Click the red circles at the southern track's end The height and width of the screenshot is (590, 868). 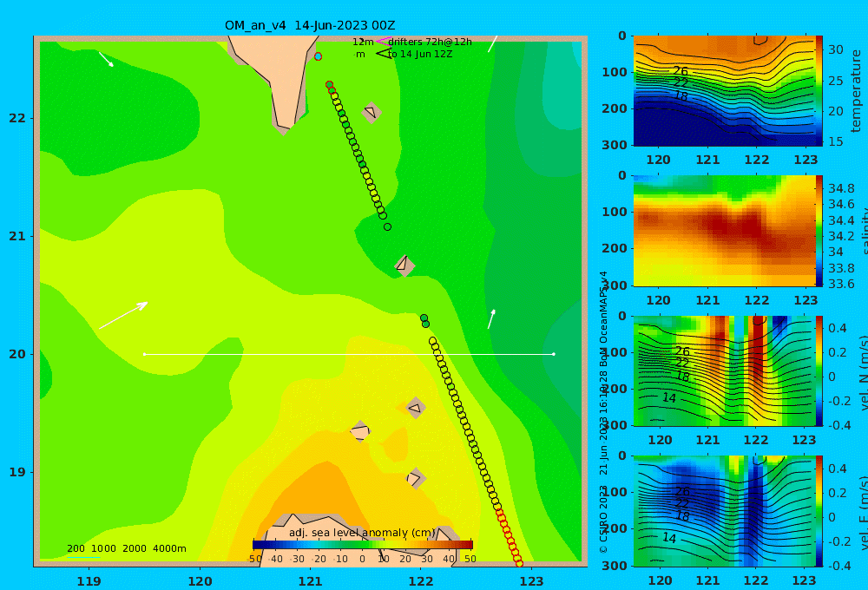[510, 537]
